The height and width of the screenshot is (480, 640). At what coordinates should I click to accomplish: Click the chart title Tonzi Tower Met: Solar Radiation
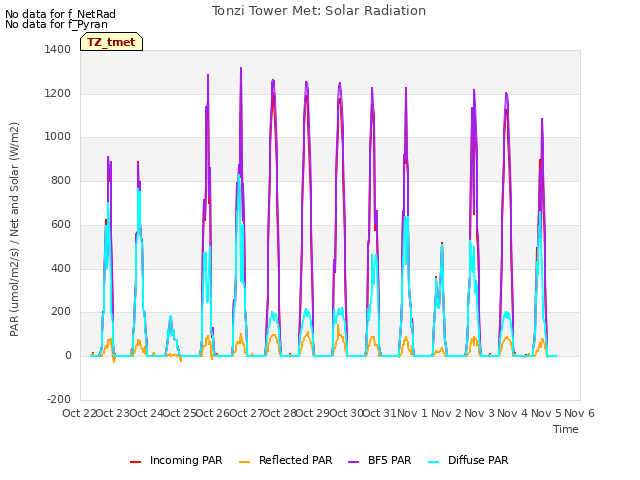click(319, 11)
